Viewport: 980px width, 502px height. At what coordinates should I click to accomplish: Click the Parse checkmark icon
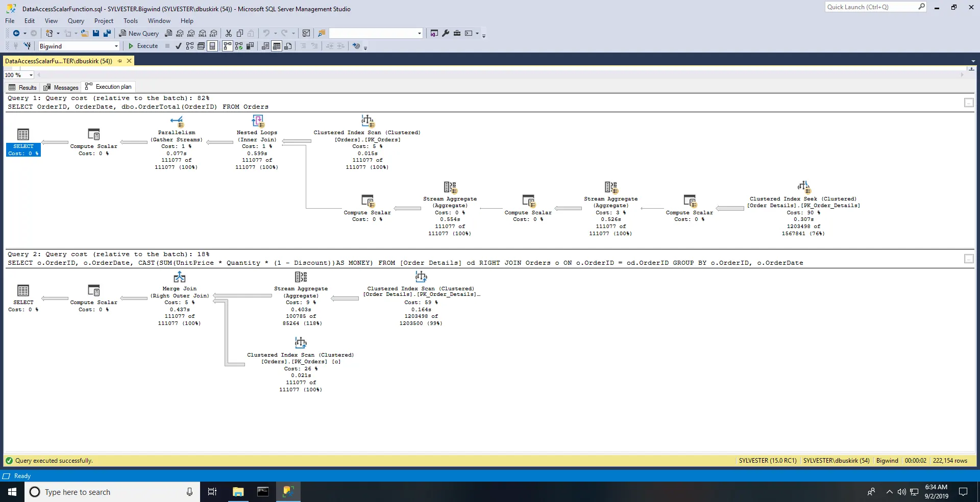[179, 46]
